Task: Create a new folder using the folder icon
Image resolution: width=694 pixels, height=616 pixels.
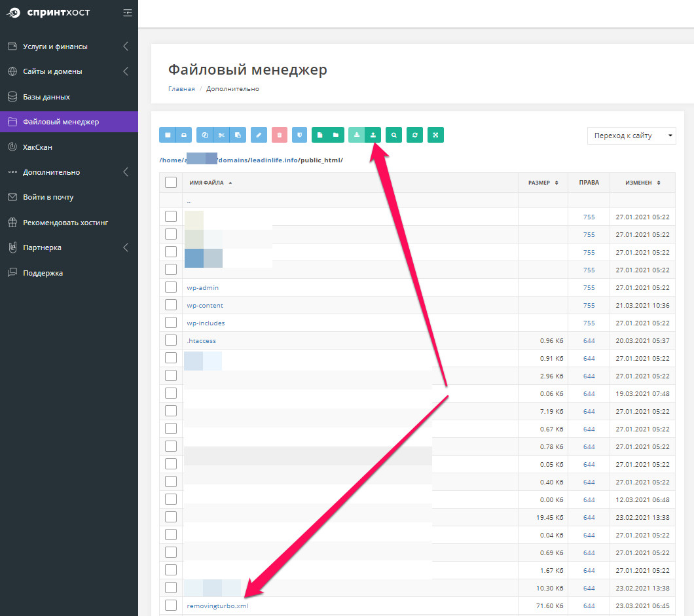Action: pos(336,135)
